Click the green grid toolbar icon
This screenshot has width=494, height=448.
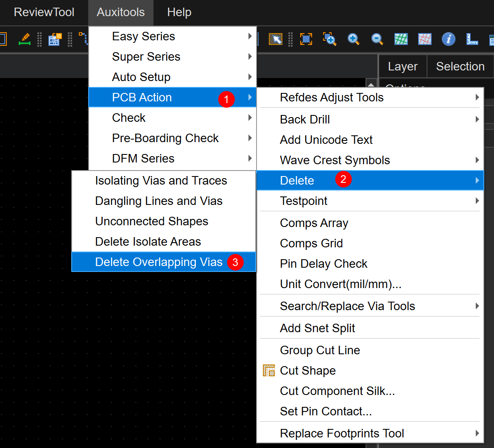(401, 39)
